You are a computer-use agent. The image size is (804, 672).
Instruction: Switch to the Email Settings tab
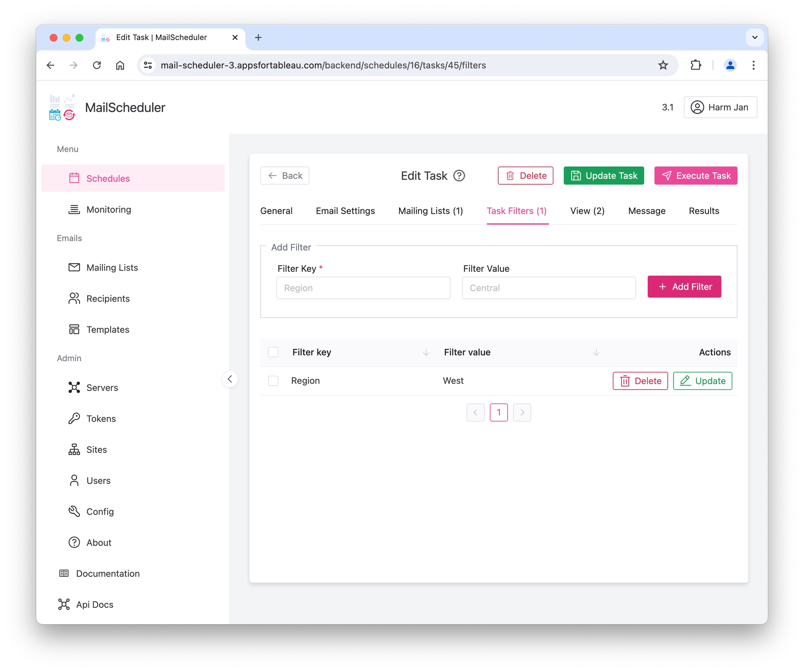point(345,211)
